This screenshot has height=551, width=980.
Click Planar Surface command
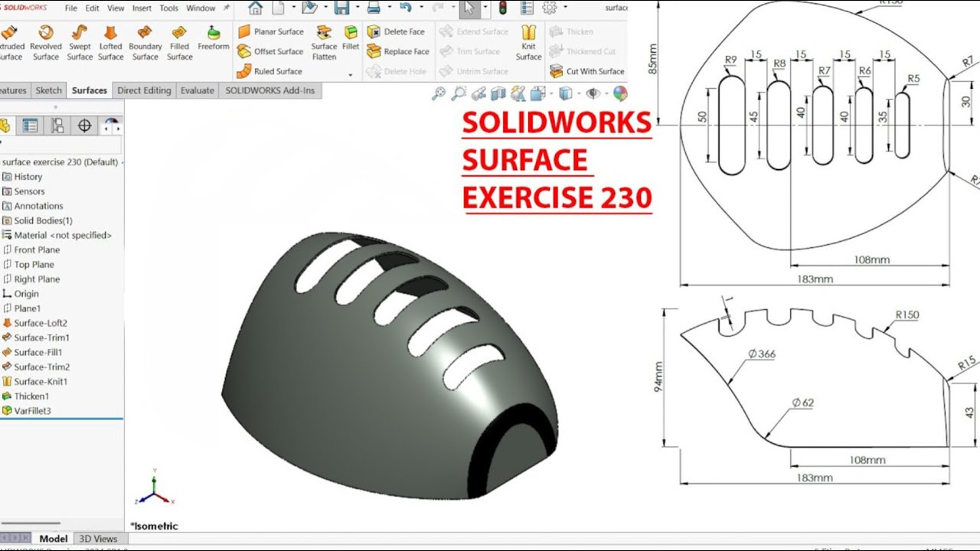click(271, 31)
